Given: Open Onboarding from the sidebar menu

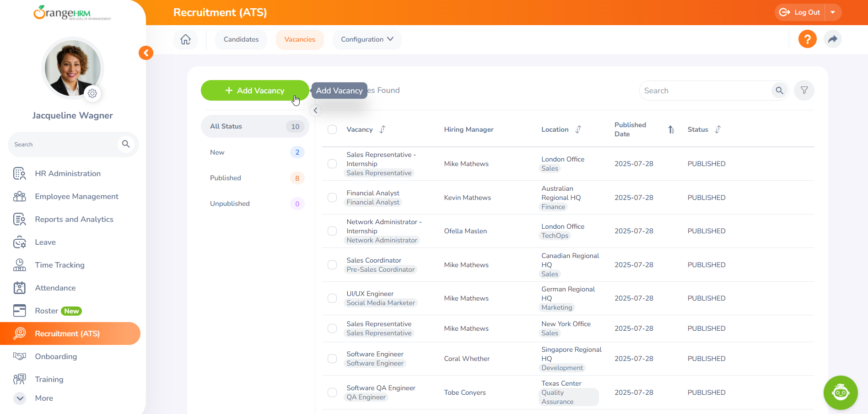Looking at the screenshot, I should point(56,356).
